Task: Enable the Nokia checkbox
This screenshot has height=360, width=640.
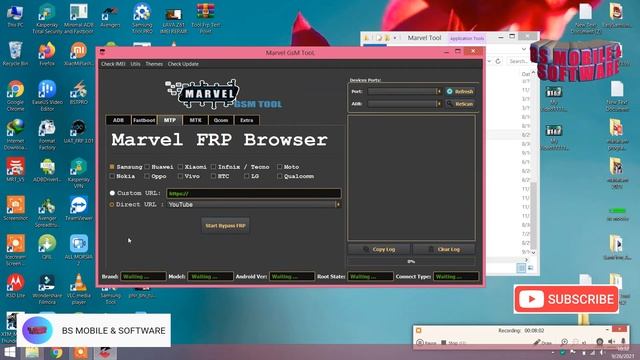Action: pyautogui.click(x=112, y=176)
